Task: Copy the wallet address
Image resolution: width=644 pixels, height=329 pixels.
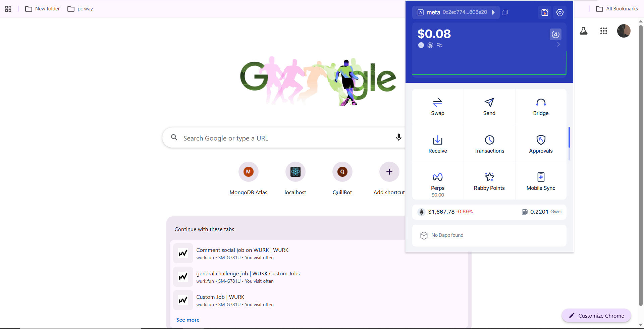Action: point(505,12)
